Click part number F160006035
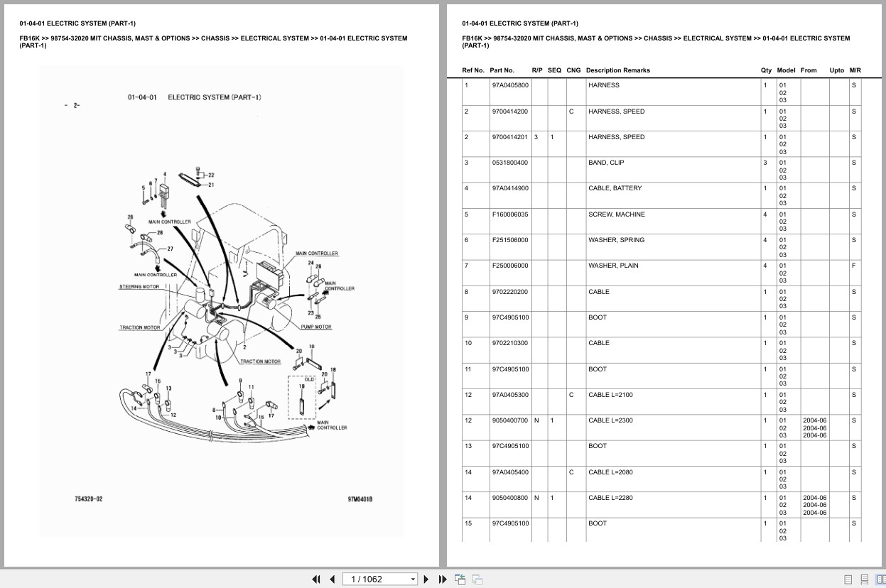Image resolution: width=886 pixels, height=588 pixels. (510, 214)
